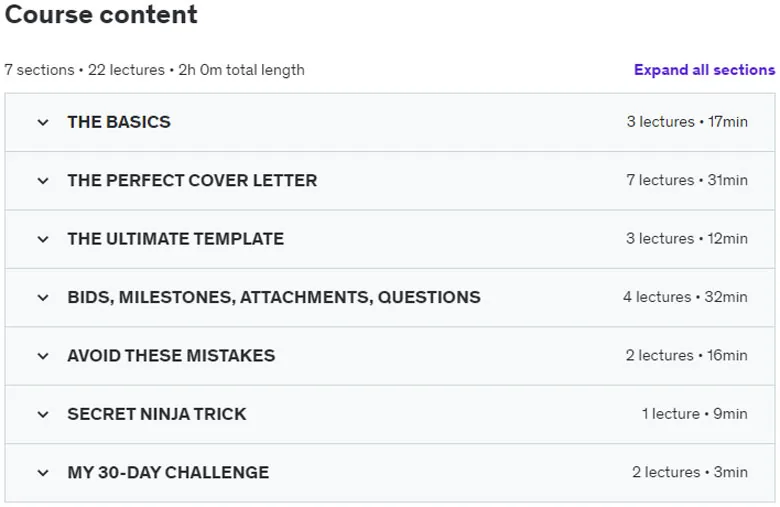Select MY 30-DAY CHALLENGE section title
780x507 pixels.
[x=168, y=472]
